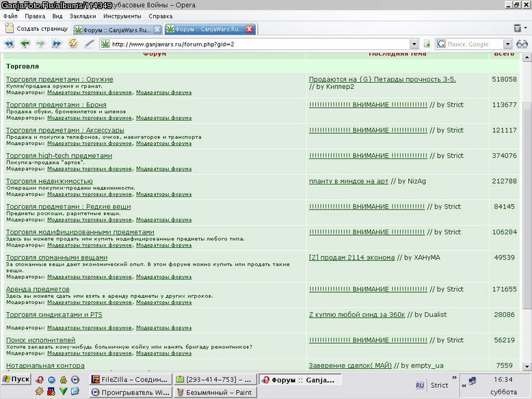The height and width of the screenshot is (399, 532).
Task: Switch to FileZilla taskbar window
Action: 131,380
